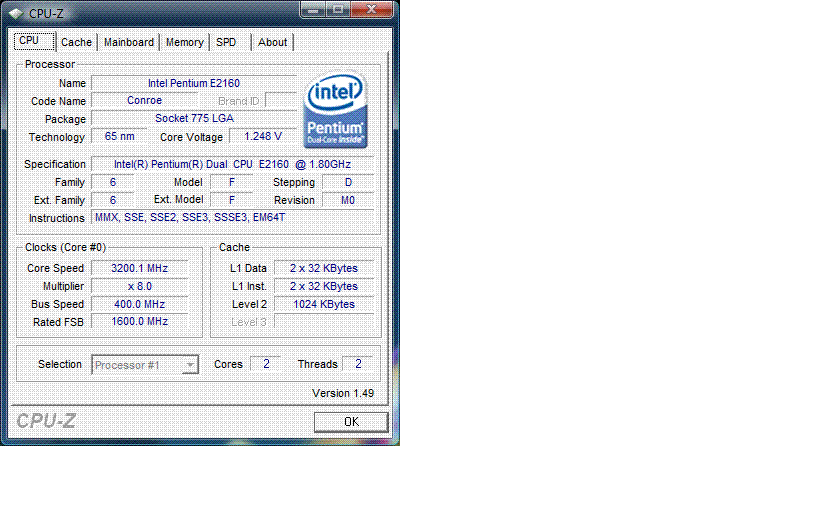Viewport: 840px width, 525px height.
Task: Click the Multiplier value x 8.0
Action: coord(140,286)
